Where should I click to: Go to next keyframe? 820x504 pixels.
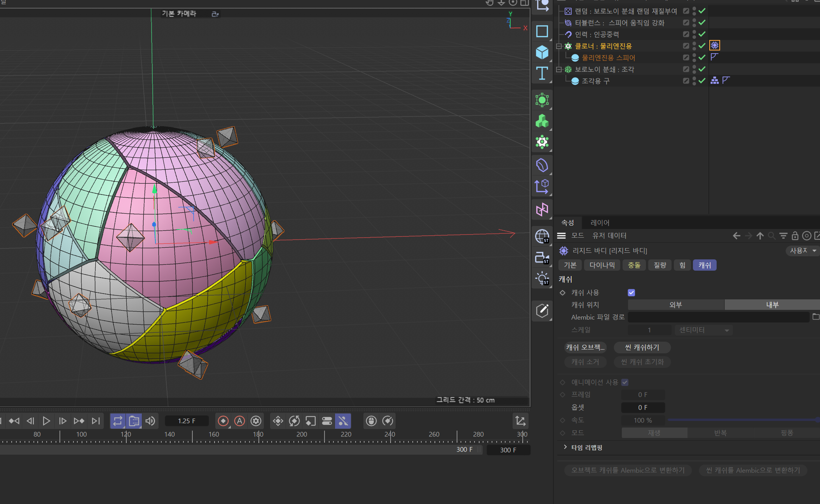click(x=79, y=421)
